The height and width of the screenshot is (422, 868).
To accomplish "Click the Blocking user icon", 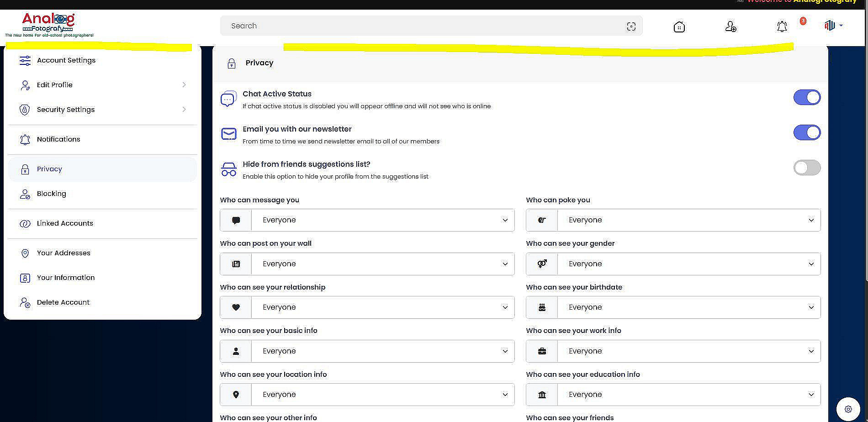I will [x=25, y=194].
